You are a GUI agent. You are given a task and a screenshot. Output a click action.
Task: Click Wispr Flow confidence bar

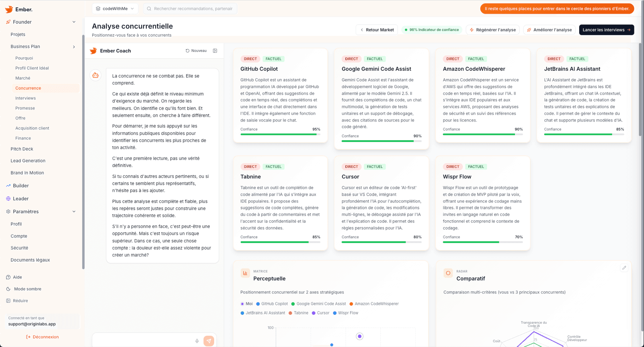[x=483, y=242]
